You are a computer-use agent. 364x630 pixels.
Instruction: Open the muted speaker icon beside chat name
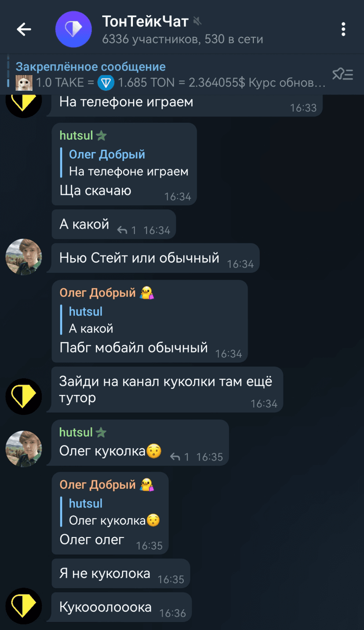coord(197,21)
